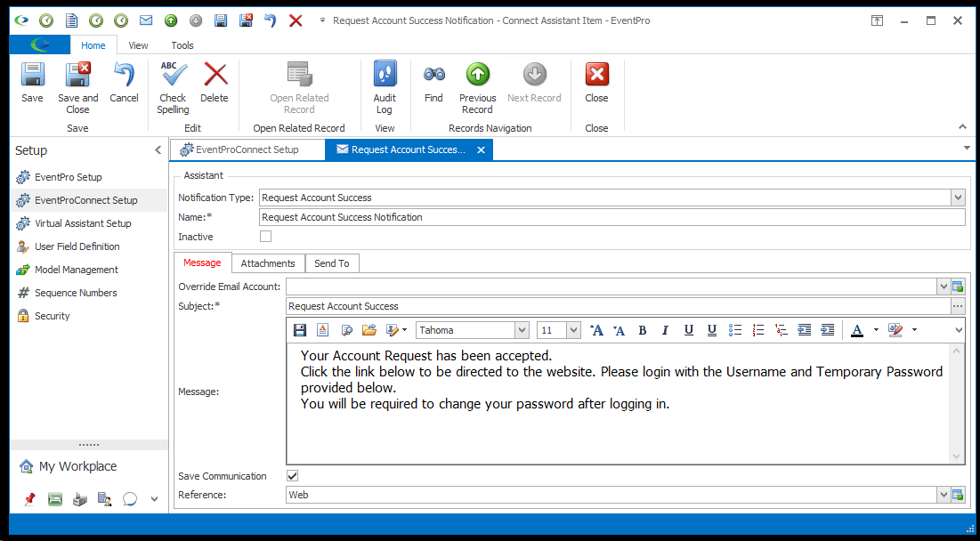Click the Override Email Account lookup button
The height and width of the screenshot is (541, 980).
coord(958,287)
